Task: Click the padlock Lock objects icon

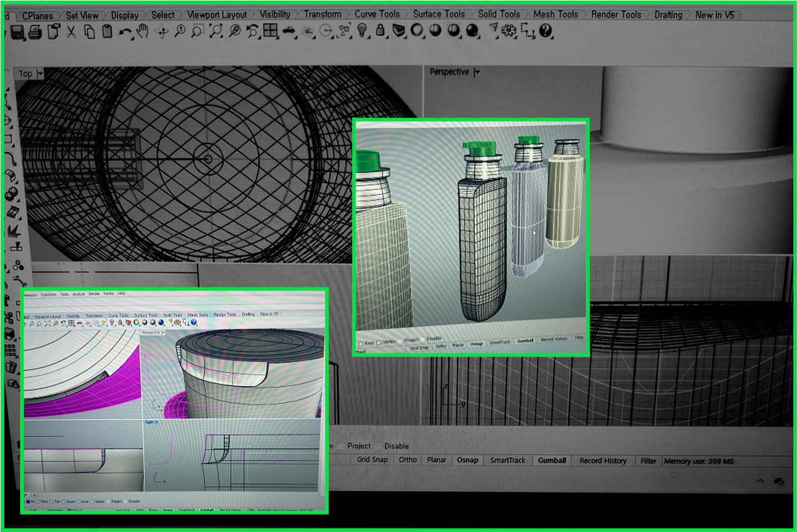Action: [x=380, y=31]
